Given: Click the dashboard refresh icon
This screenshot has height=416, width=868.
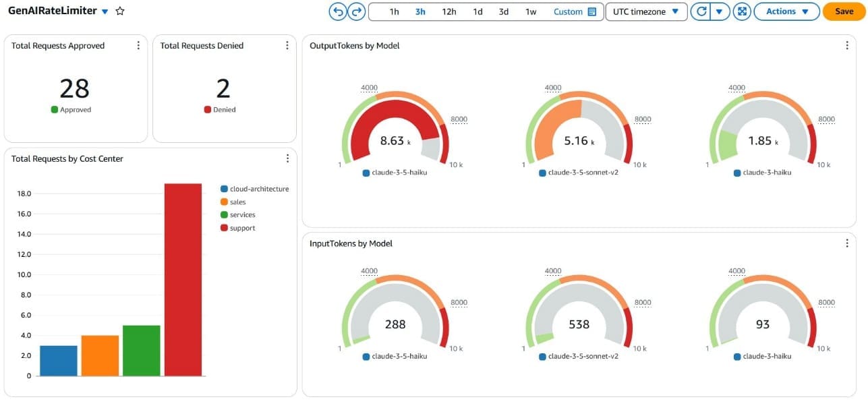Looking at the screenshot, I should [x=701, y=11].
